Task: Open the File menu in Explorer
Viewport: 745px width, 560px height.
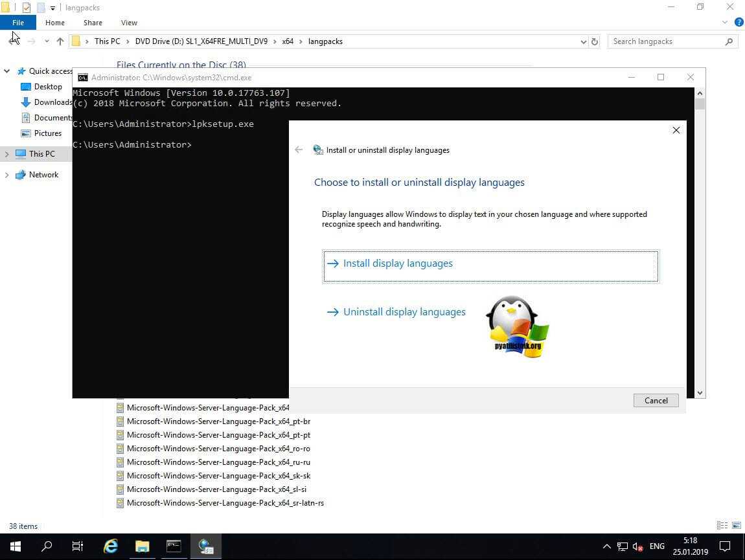Action: (x=18, y=23)
